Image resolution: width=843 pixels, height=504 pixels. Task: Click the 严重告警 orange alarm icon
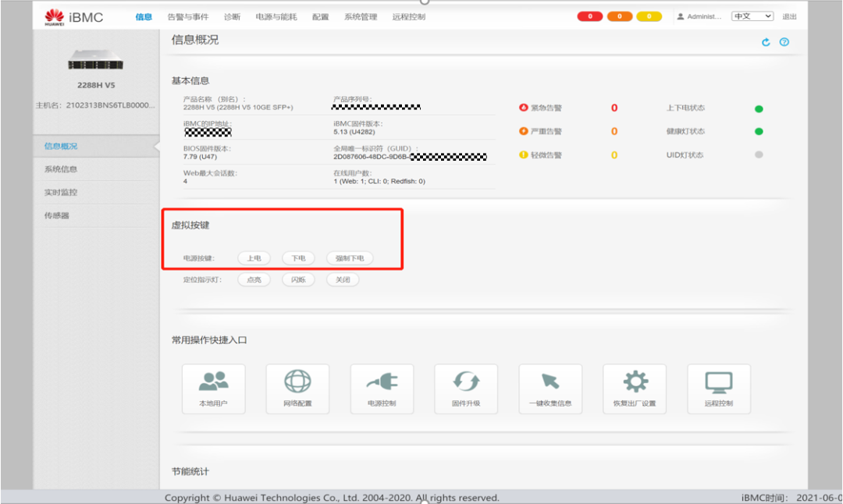pyautogui.click(x=523, y=131)
